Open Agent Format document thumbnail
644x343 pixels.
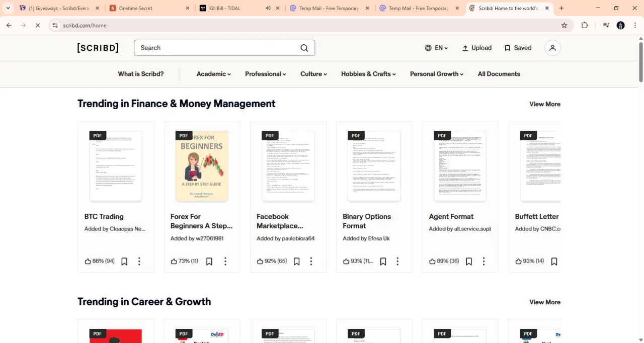(x=460, y=166)
